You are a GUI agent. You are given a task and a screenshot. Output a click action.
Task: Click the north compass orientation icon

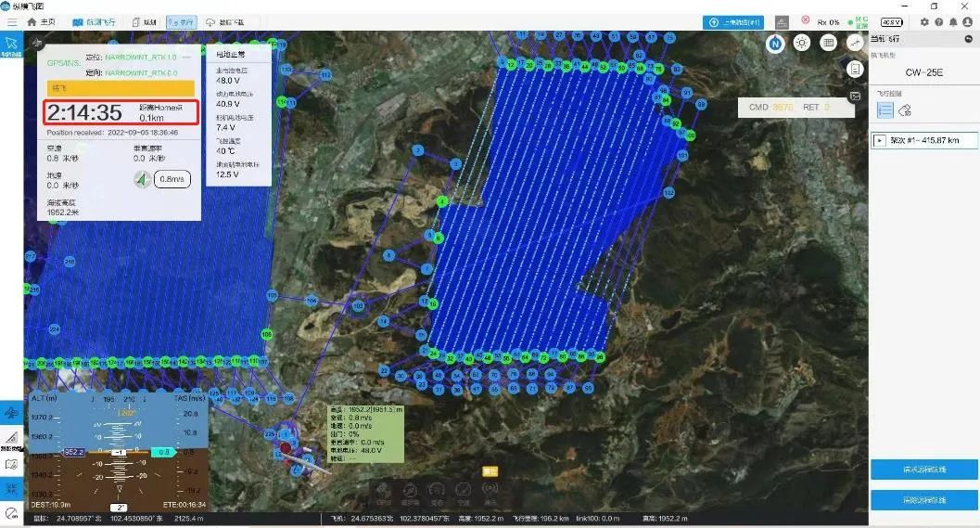(775, 43)
